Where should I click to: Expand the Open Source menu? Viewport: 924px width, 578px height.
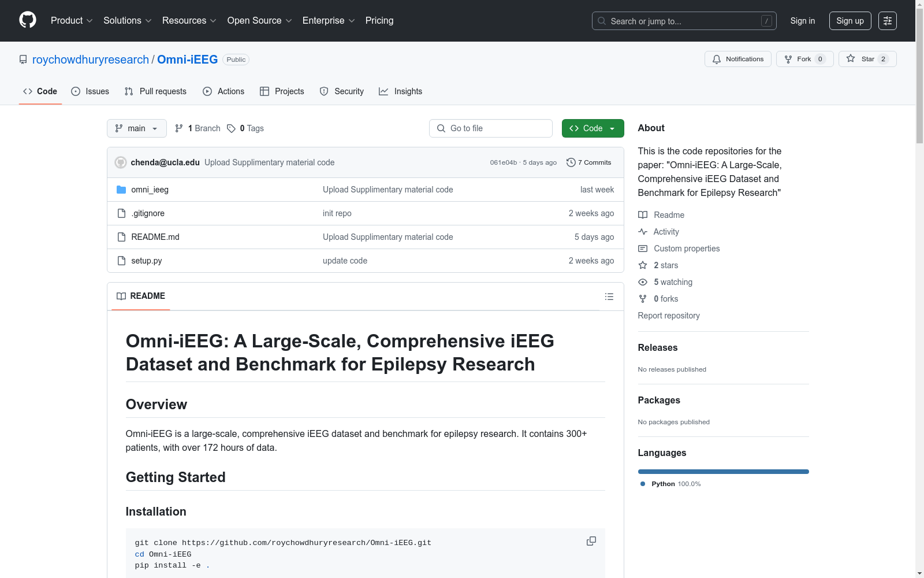click(260, 21)
